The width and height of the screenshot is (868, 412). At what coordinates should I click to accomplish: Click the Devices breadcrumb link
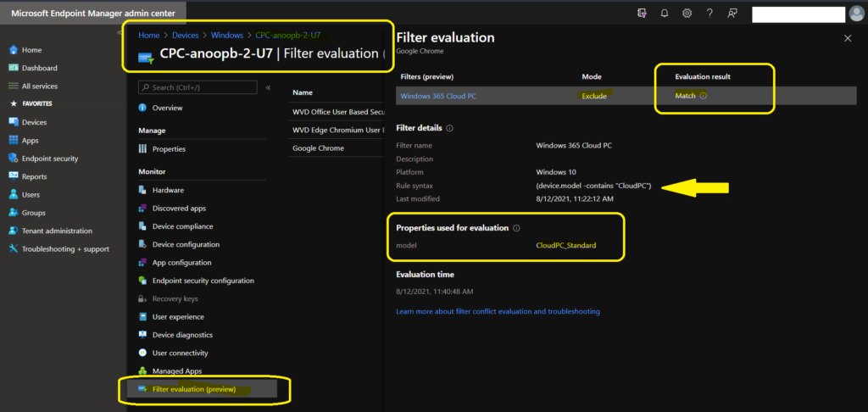tap(186, 35)
